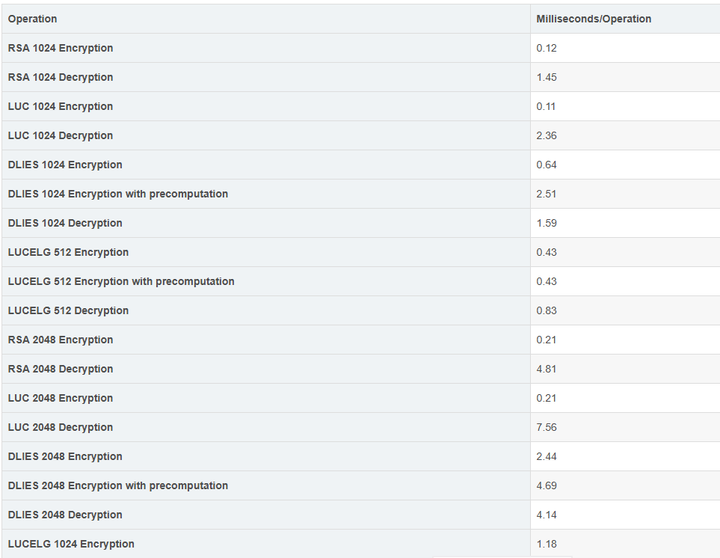
Task: Click LUCELG 512 Encryption label
Action: [x=68, y=252]
